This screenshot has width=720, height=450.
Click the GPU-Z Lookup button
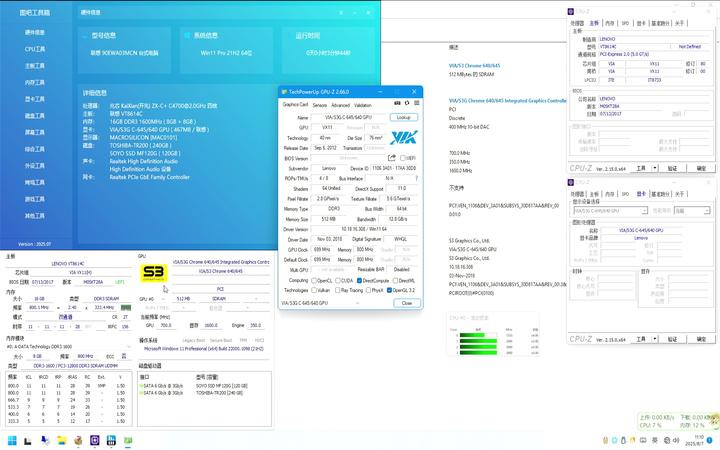(x=404, y=118)
